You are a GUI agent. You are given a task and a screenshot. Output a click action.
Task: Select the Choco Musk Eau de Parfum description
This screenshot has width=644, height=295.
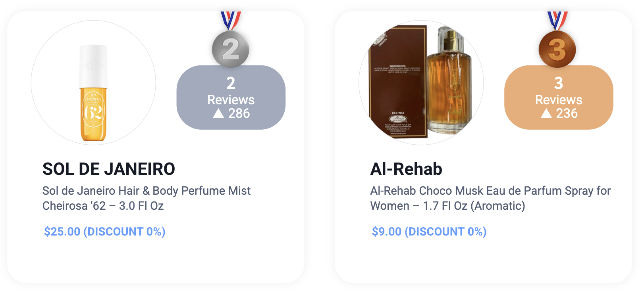click(x=490, y=198)
